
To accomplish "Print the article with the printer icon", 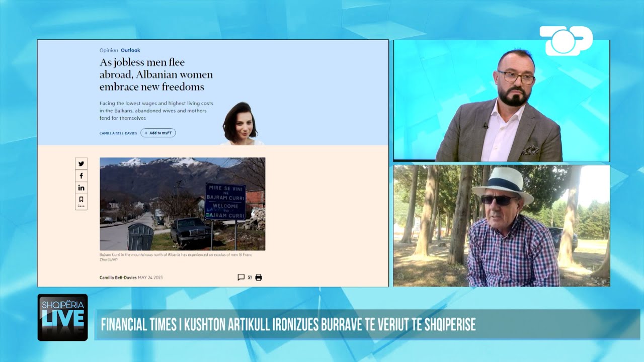I will [x=259, y=277].
